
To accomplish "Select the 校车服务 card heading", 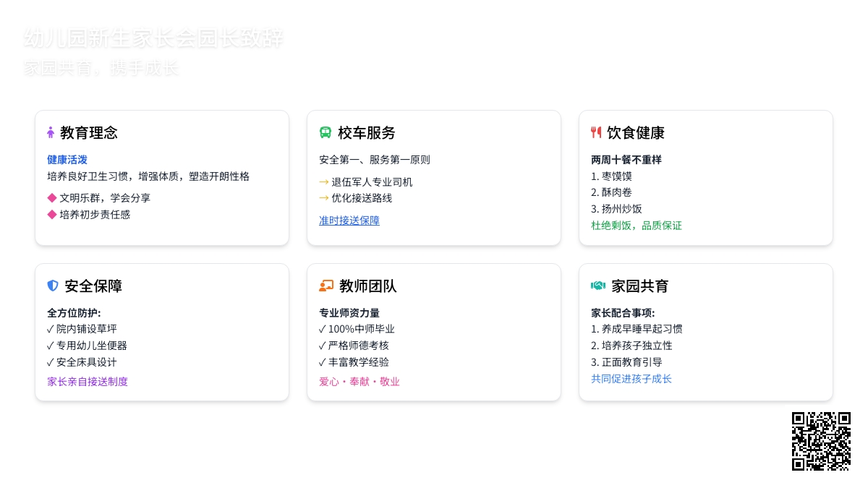I will click(367, 133).
